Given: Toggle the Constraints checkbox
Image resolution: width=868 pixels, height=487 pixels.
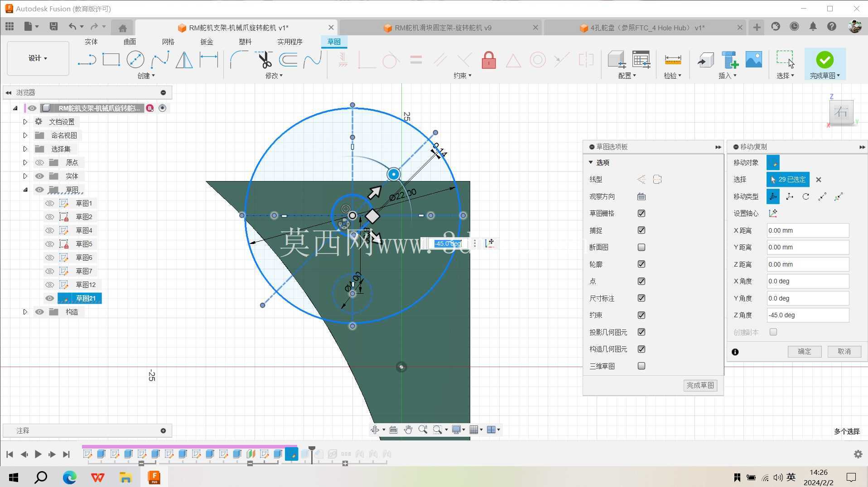Looking at the screenshot, I should click(641, 315).
